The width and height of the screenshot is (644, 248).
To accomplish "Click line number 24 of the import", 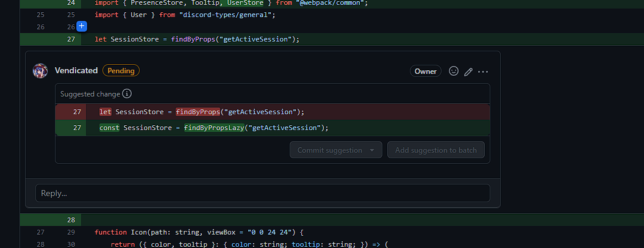I will 71,3.
